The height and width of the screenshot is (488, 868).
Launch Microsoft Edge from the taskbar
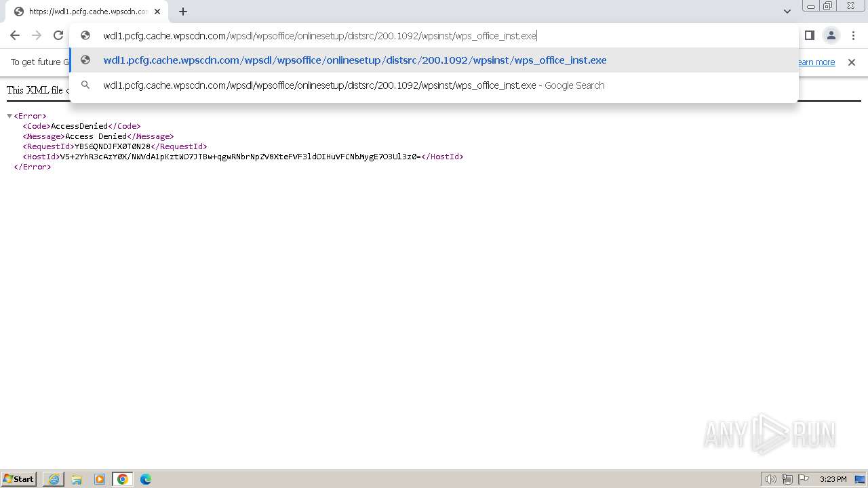coord(146,479)
